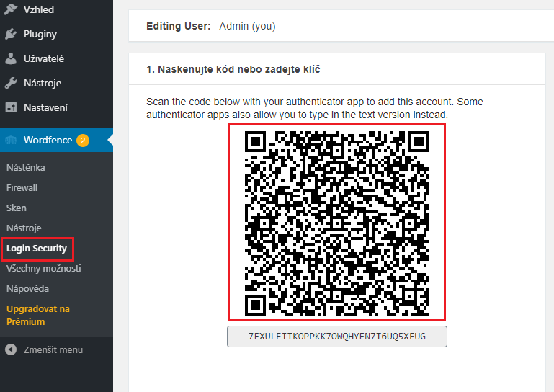554x392 pixels.
Task: Click the 'Editing User:' label
Action: 179,26
